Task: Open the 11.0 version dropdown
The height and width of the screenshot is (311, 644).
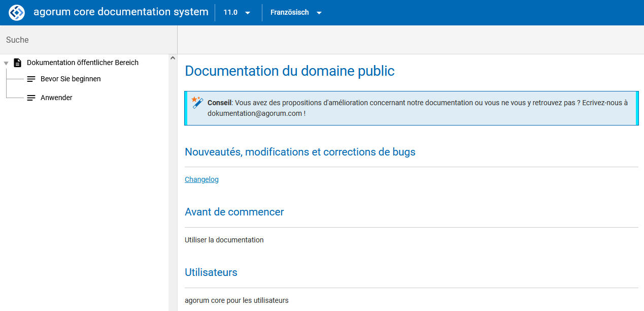Action: pos(237,13)
